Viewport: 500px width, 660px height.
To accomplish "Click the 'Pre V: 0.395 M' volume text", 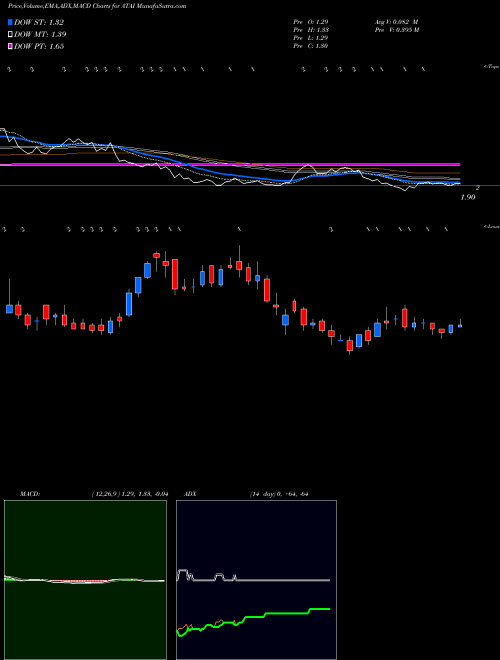I will coord(396,30).
